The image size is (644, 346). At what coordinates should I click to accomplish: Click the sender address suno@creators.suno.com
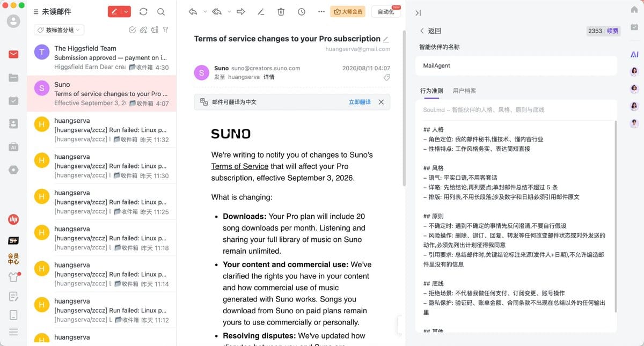266,68
